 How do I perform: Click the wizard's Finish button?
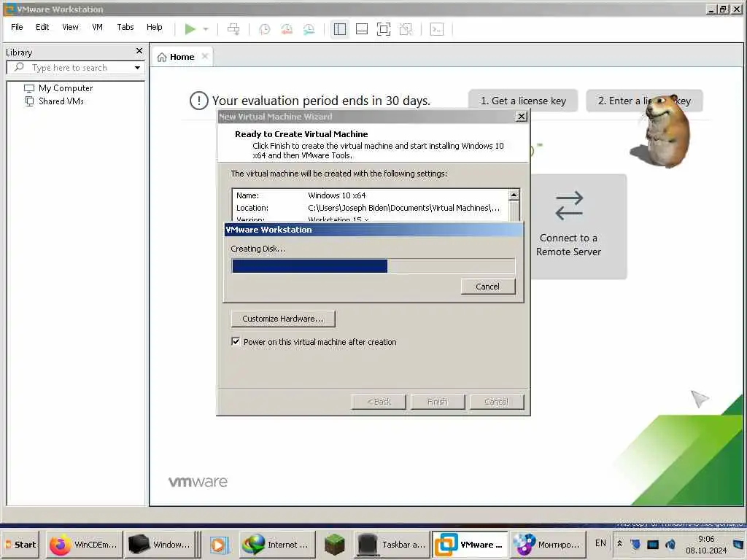pyautogui.click(x=438, y=402)
